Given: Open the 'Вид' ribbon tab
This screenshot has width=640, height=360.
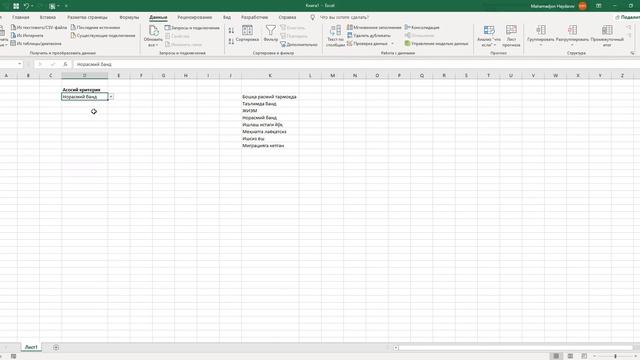Looking at the screenshot, I should [x=227, y=17].
